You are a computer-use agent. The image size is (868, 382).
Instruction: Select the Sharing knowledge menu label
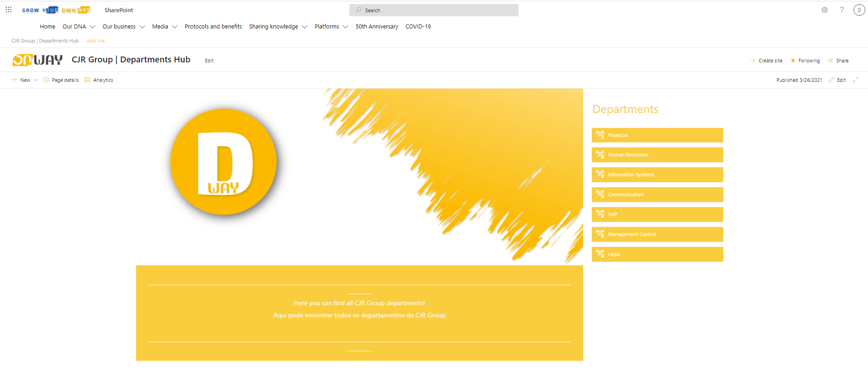(x=274, y=27)
